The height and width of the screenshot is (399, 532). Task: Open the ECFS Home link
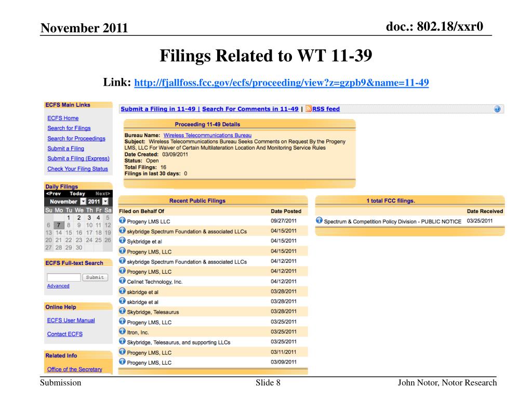63,118
